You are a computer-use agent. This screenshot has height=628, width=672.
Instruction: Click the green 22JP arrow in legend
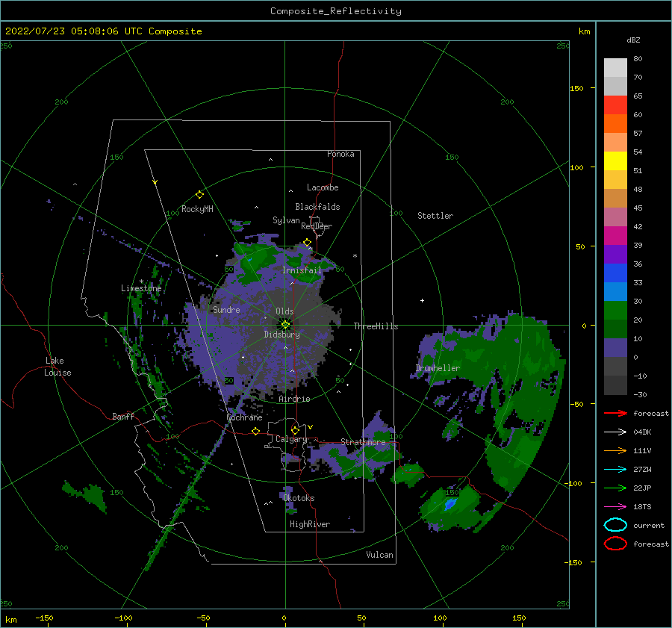(615, 488)
